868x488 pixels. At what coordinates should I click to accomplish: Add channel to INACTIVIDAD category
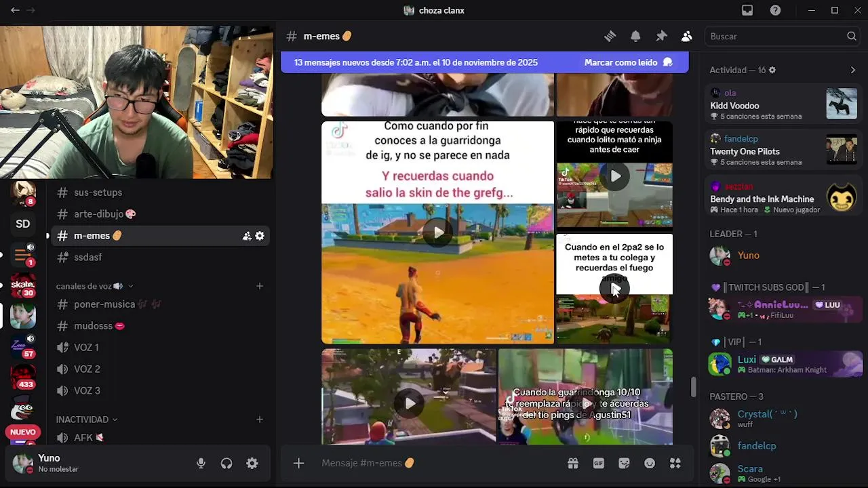(260, 420)
